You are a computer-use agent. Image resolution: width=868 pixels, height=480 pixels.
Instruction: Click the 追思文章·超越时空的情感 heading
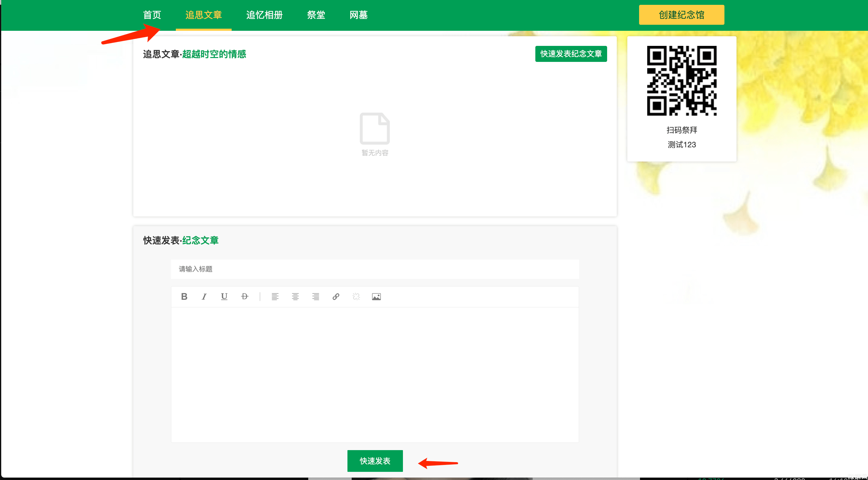pos(195,54)
